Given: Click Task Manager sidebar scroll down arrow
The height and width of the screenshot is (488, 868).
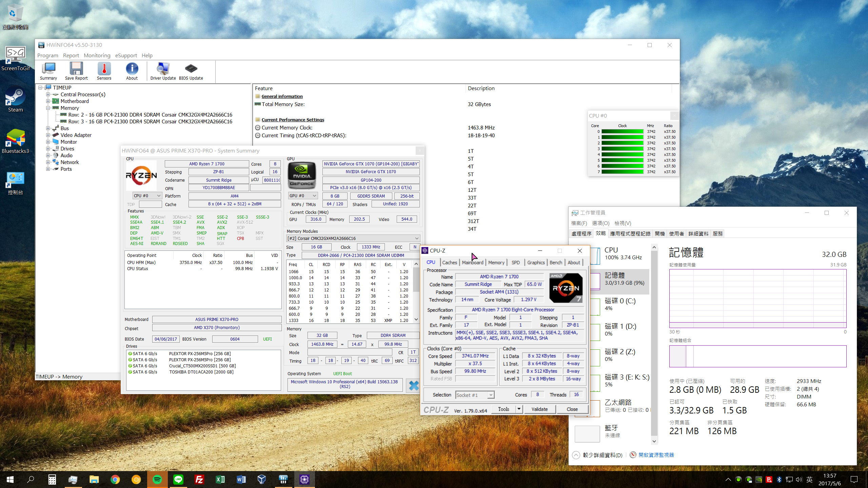Looking at the screenshot, I should (654, 441).
